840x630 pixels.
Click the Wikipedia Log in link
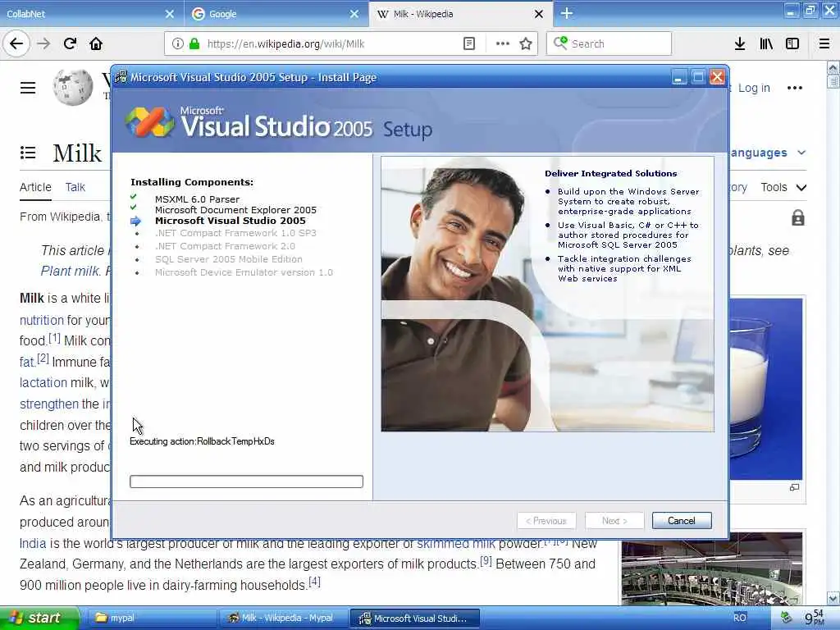pos(754,88)
